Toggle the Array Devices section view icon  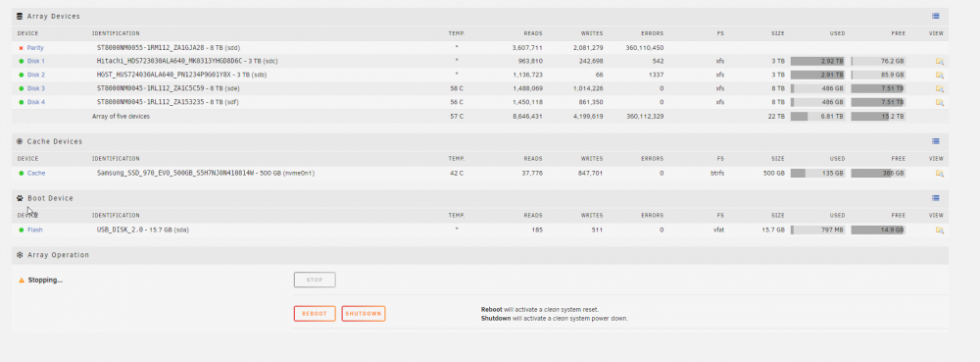pos(936,17)
